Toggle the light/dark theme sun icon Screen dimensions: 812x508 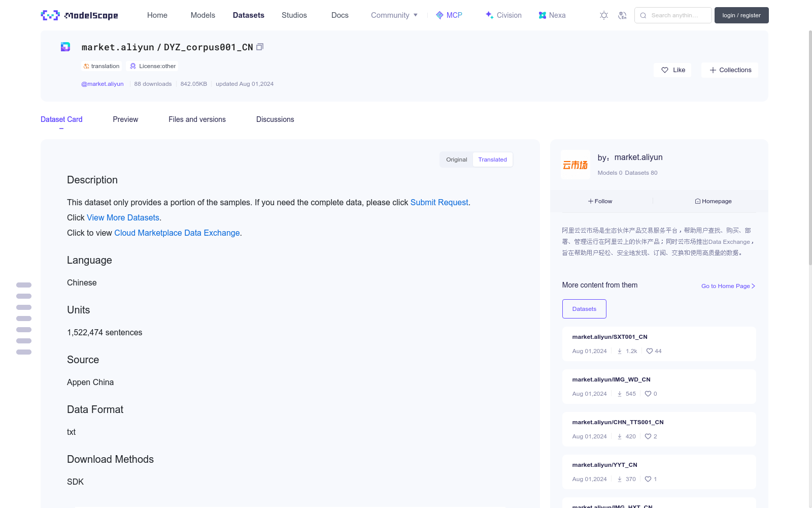click(604, 15)
